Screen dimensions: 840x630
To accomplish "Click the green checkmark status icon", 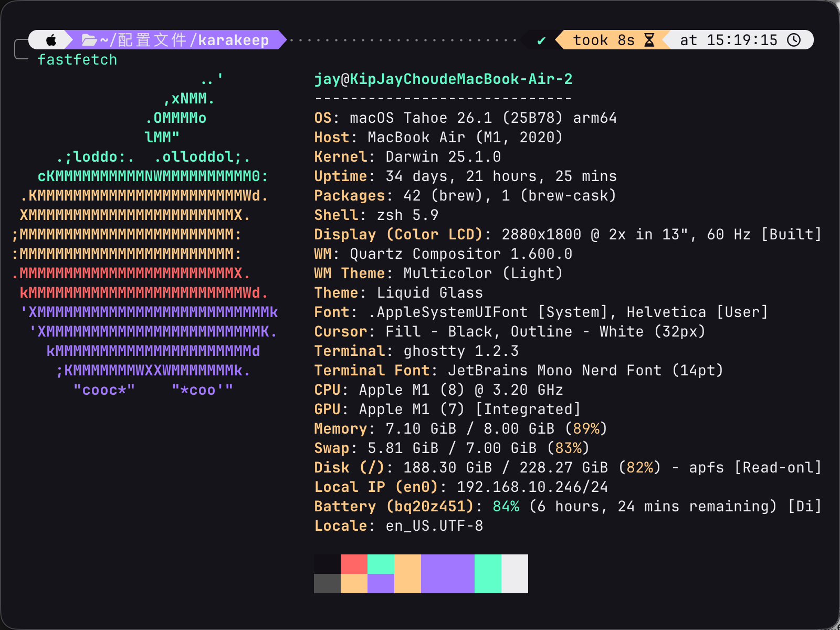I will (541, 40).
